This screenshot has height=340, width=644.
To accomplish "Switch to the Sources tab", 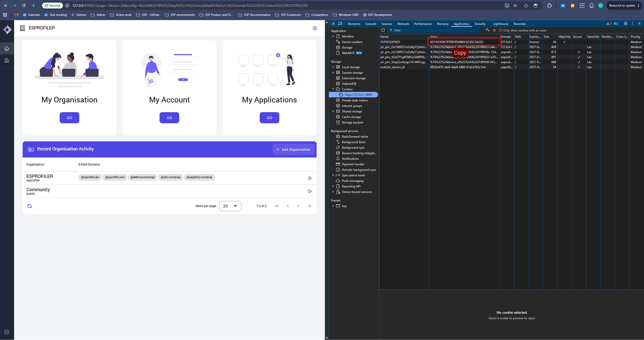I will pos(387,24).
